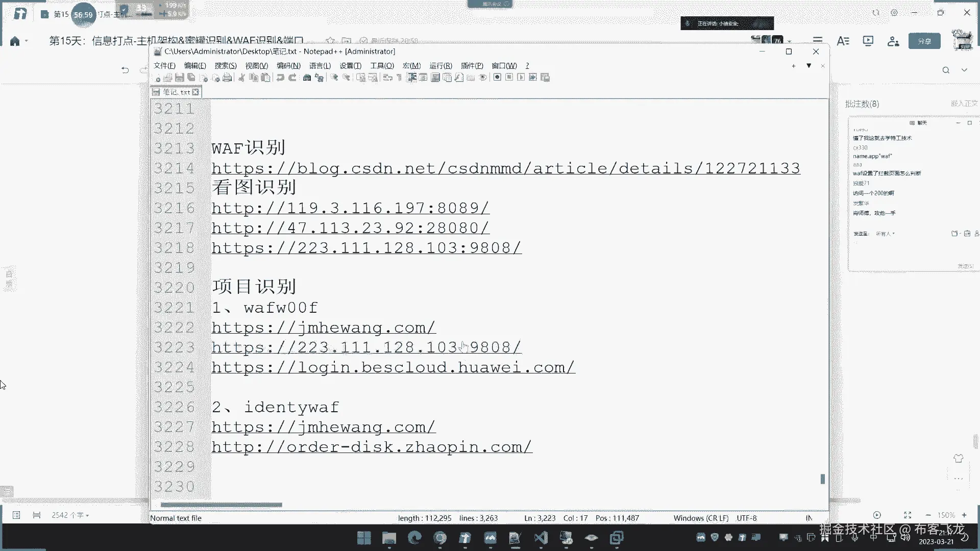Open the home icon dropdown arrow

tap(27, 41)
